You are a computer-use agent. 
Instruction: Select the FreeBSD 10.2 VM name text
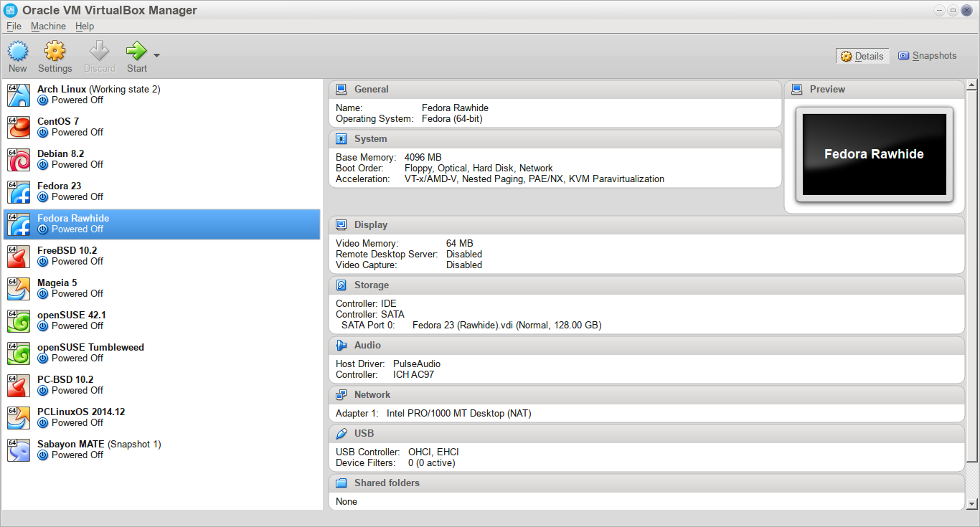(x=67, y=250)
